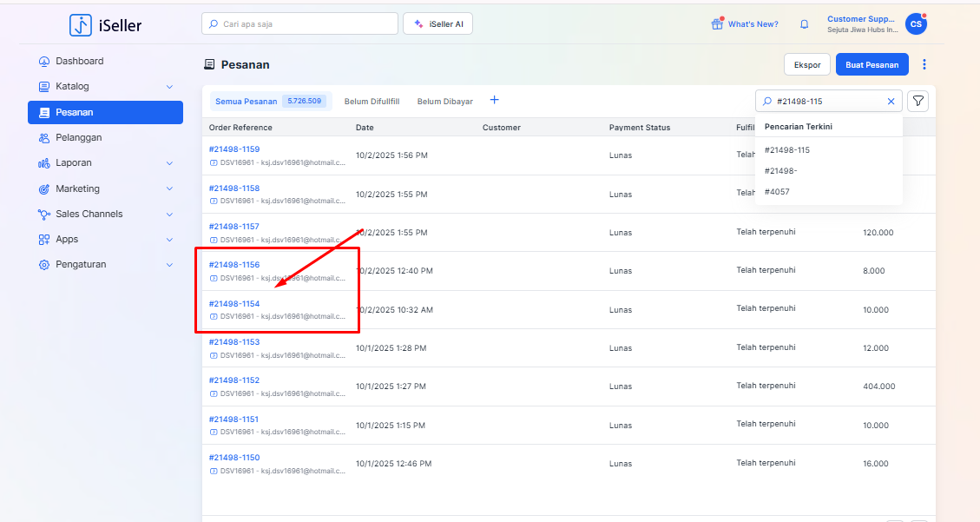This screenshot has width=980, height=522.
Task: Open the three-dot more options menu
Action: click(924, 64)
